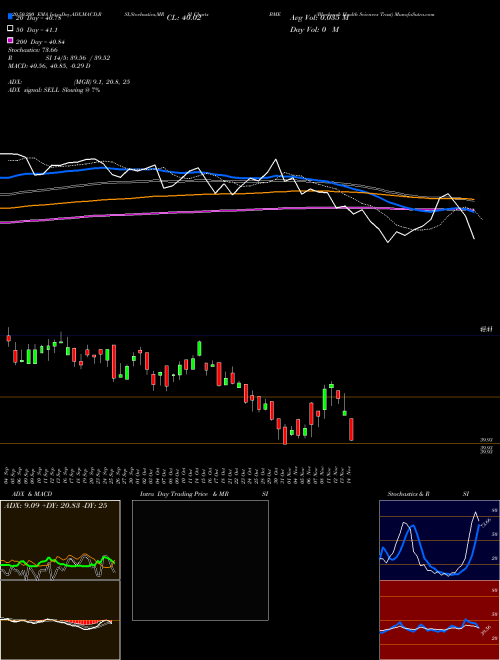Click the last date label on the x-axis
Viewport: 500px width, 660px height.
pos(350,475)
